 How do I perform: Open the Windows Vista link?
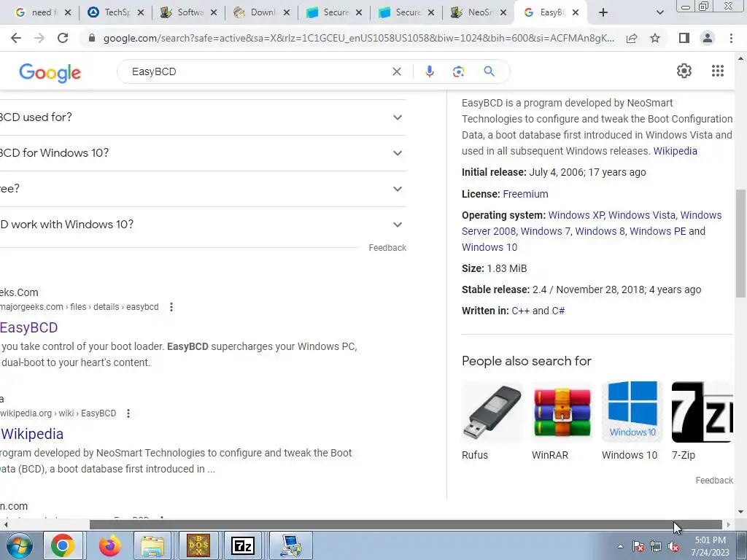[642, 215]
